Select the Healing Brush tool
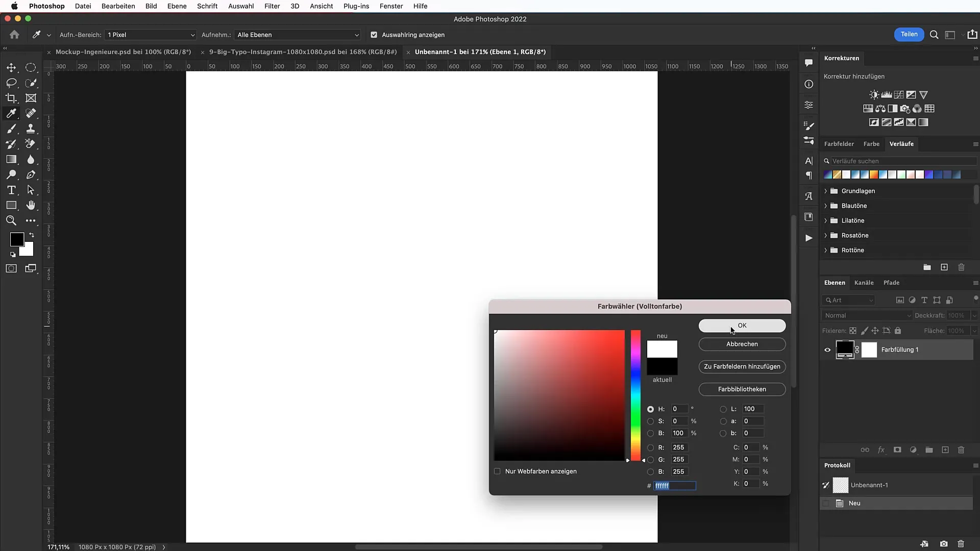Viewport: 980px width, 551px height. coord(30,113)
